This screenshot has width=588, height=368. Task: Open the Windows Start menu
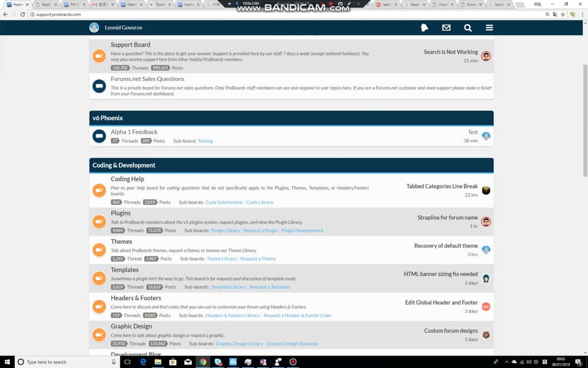click(7, 362)
